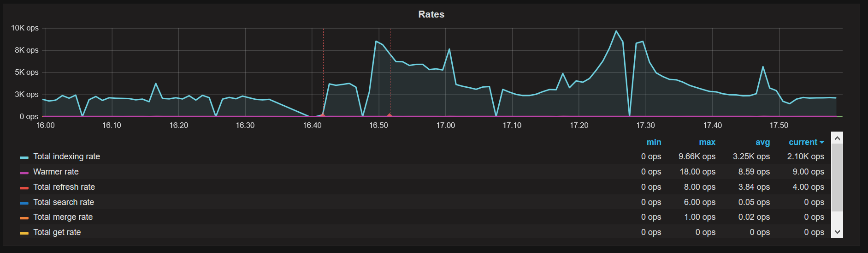Sort legend by max column
Image resolution: width=868 pixels, height=253 pixels.
tap(707, 142)
